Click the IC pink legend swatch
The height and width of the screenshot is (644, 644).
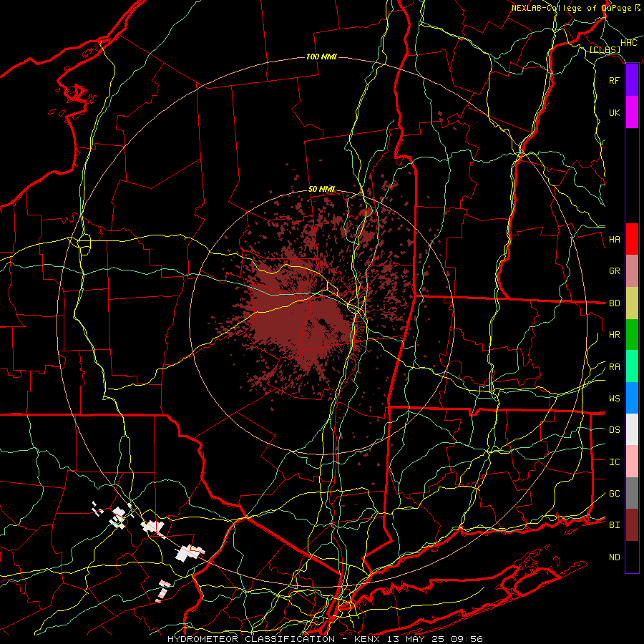coord(632,462)
